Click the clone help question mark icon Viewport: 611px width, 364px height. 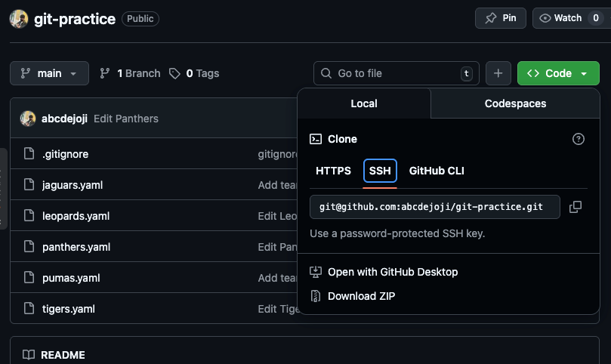pos(579,139)
